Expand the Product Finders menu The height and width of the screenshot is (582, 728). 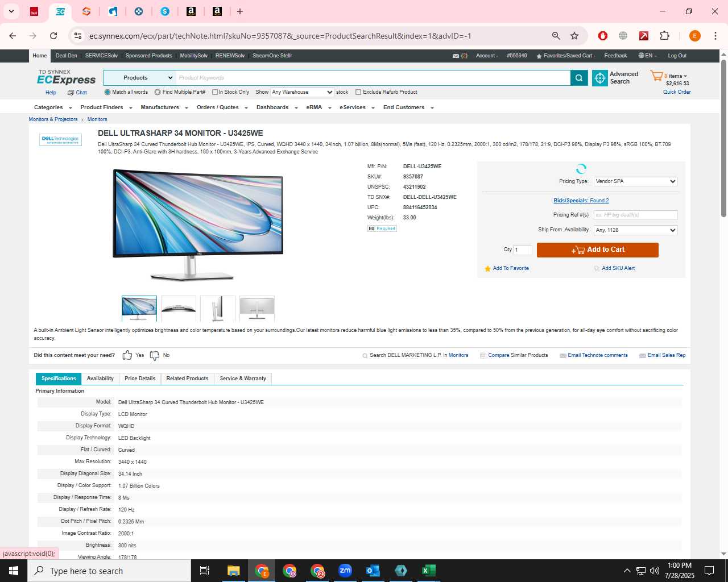(106, 107)
